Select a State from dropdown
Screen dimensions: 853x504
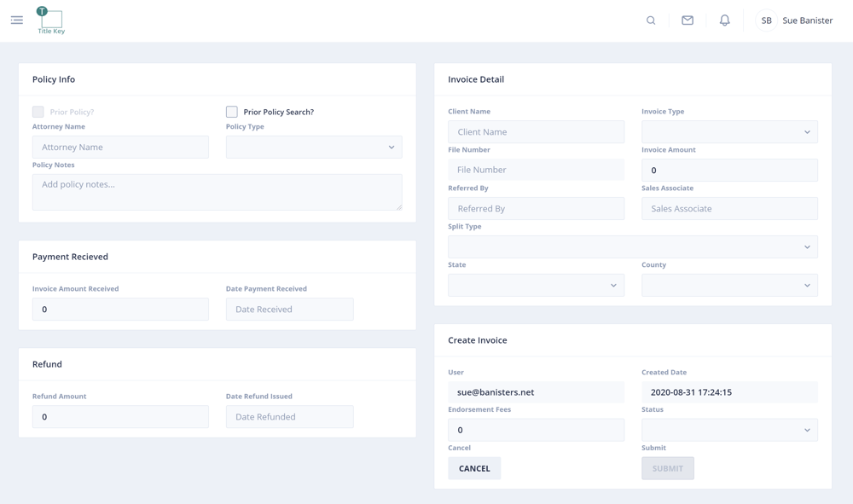pyautogui.click(x=536, y=286)
